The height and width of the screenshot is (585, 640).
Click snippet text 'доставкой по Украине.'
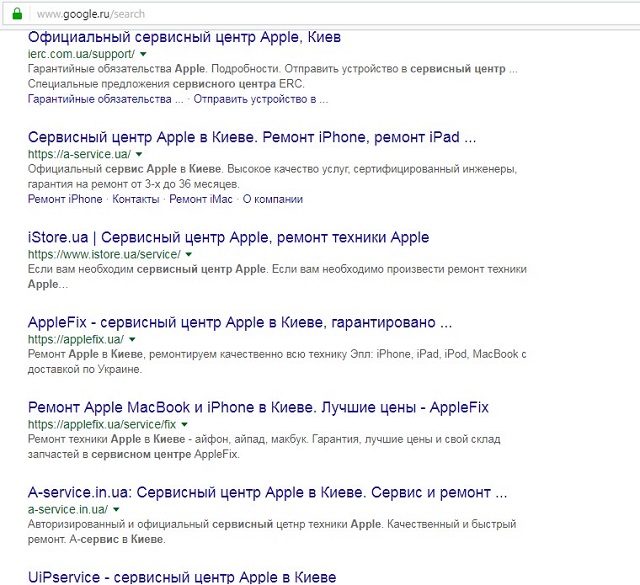pyautogui.click(x=85, y=369)
